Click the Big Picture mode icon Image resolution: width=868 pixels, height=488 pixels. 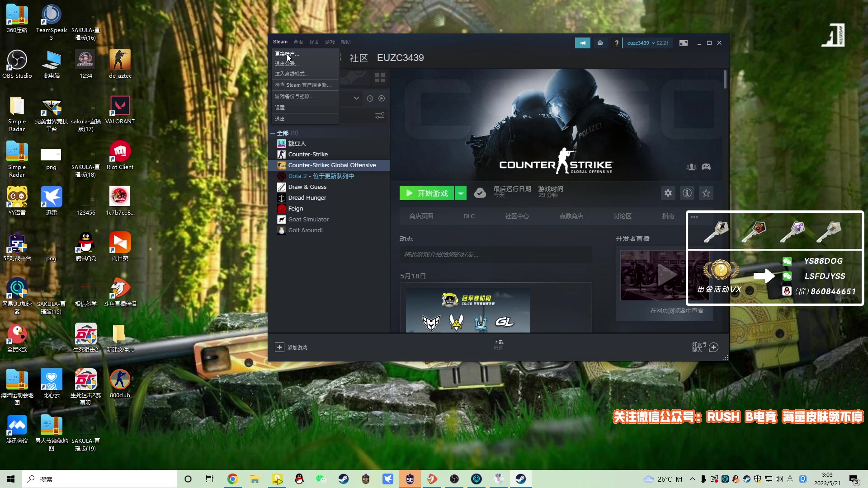coord(684,43)
